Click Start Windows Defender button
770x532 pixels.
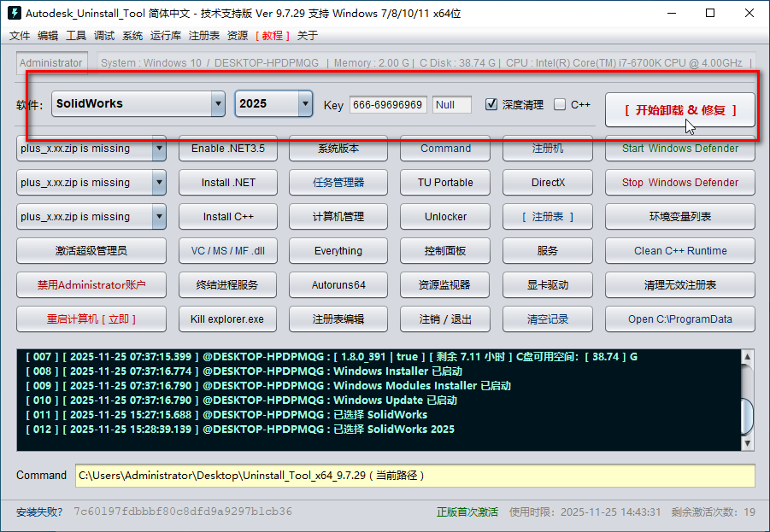pyautogui.click(x=680, y=149)
